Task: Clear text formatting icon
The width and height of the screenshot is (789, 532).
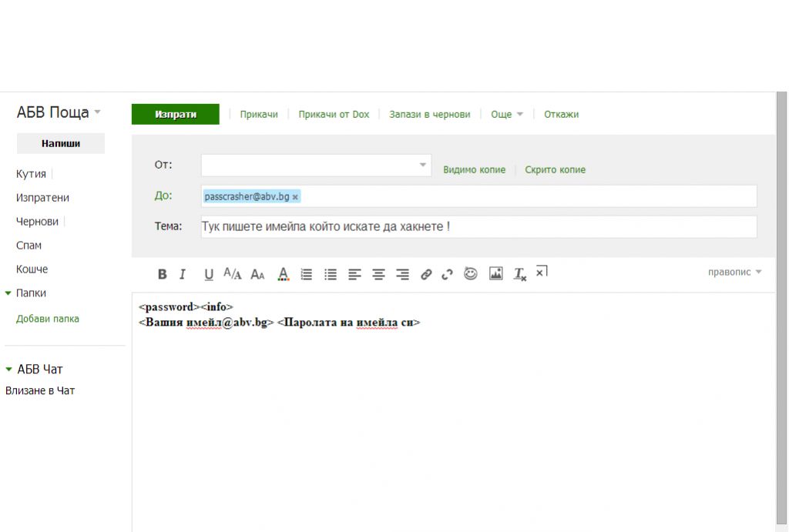Action: tap(520, 274)
